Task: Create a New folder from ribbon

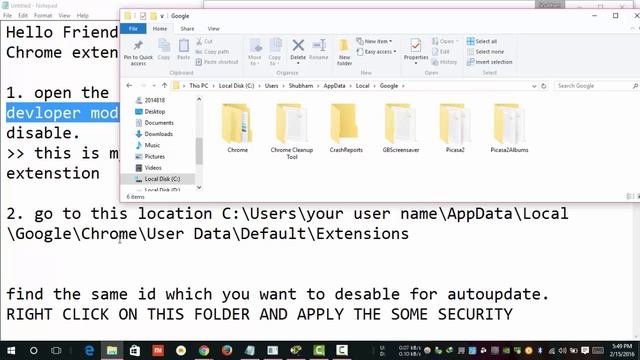Action: pyautogui.click(x=344, y=52)
